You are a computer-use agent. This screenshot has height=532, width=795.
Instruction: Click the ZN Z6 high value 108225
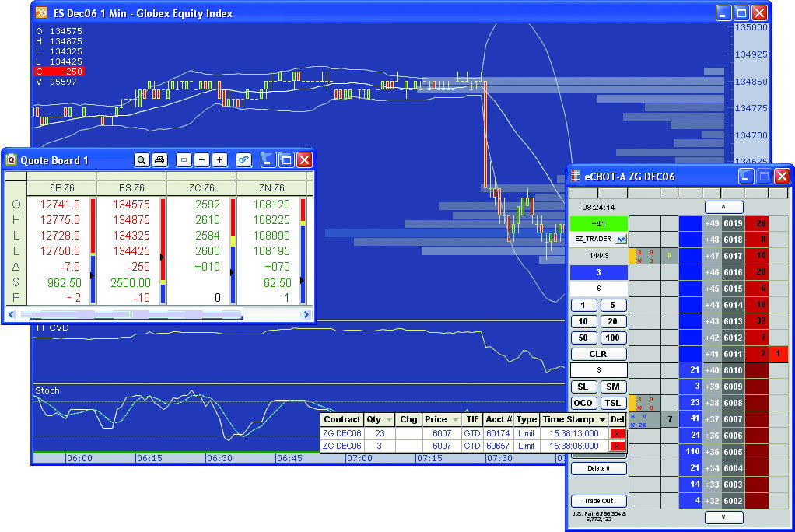[271, 220]
